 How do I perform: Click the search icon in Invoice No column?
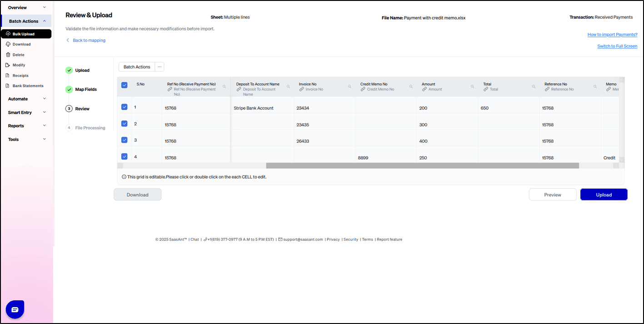(349, 86)
